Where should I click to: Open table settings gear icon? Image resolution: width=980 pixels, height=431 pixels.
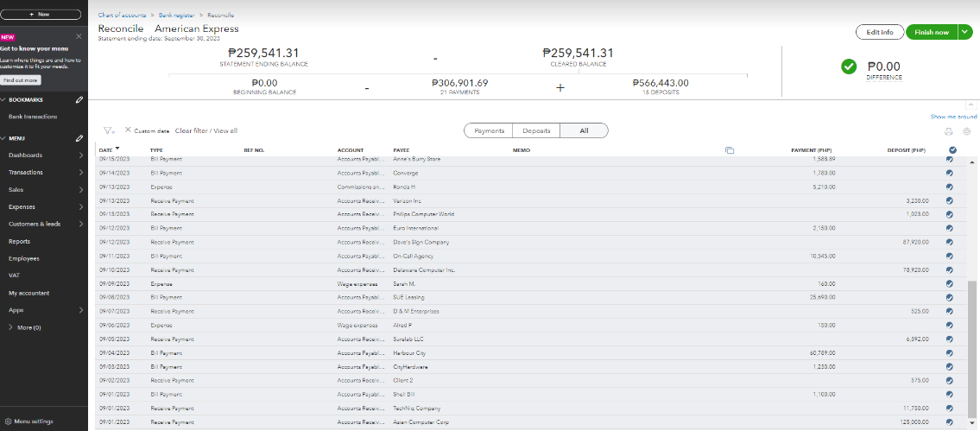(966, 131)
